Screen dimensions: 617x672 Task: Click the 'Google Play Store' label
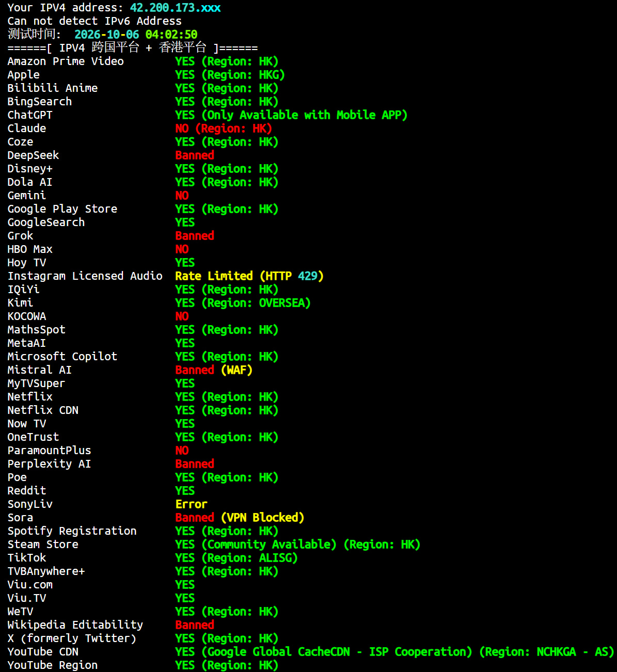tap(62, 209)
